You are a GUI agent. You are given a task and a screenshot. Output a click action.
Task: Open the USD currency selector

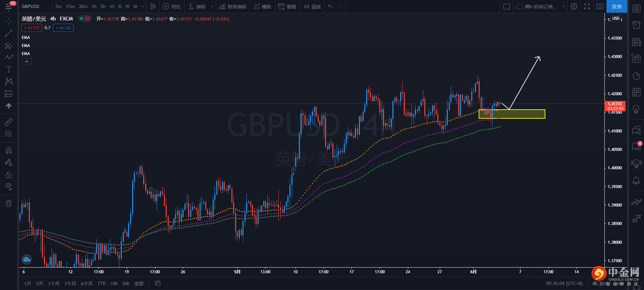point(615,18)
